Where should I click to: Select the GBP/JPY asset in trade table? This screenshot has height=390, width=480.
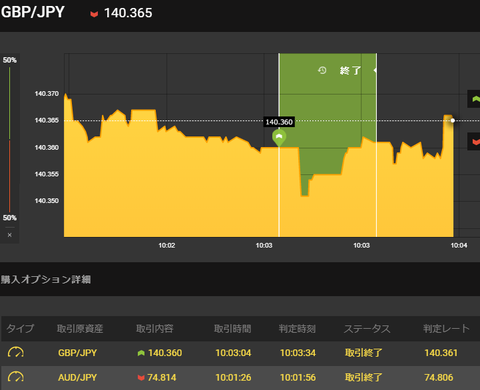point(77,353)
